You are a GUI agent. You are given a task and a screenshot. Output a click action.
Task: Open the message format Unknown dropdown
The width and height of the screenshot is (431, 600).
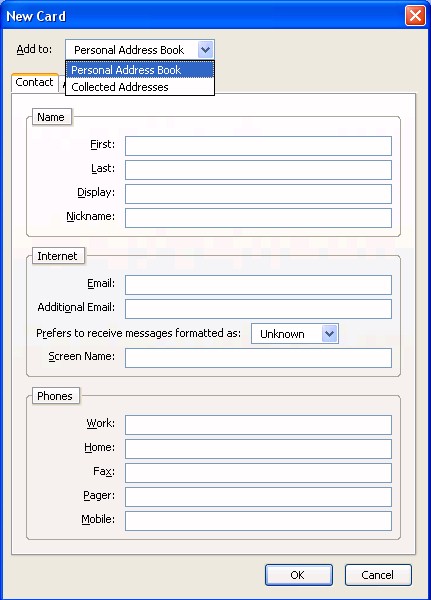click(295, 334)
